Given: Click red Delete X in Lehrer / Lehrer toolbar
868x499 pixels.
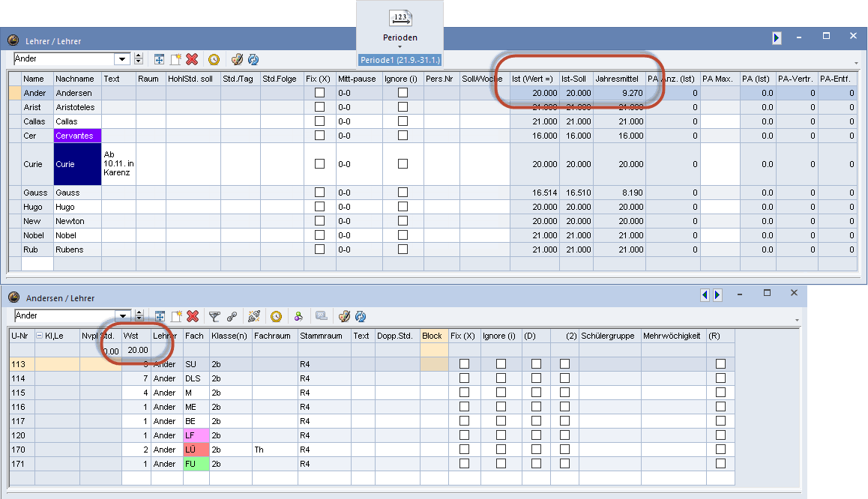Looking at the screenshot, I should (192, 59).
